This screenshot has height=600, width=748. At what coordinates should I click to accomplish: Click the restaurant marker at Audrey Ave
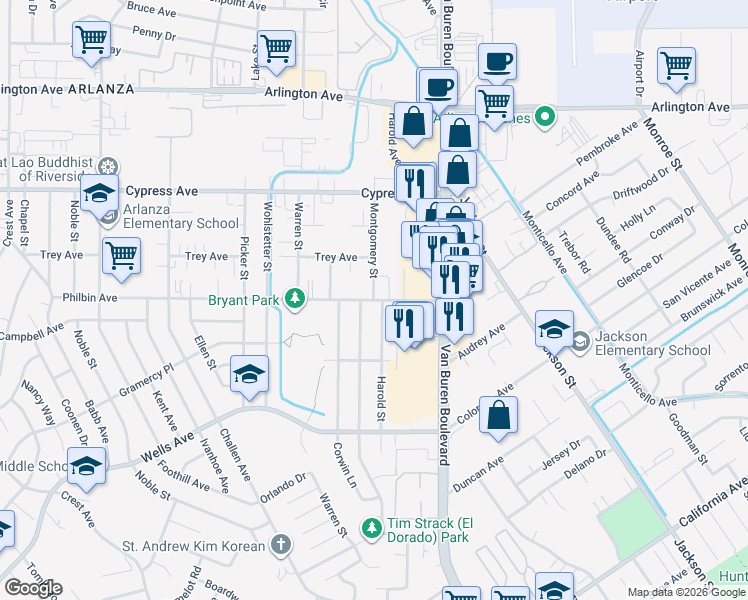point(454,317)
